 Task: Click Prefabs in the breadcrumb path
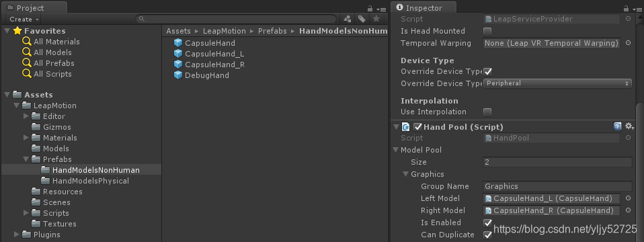[x=272, y=31]
